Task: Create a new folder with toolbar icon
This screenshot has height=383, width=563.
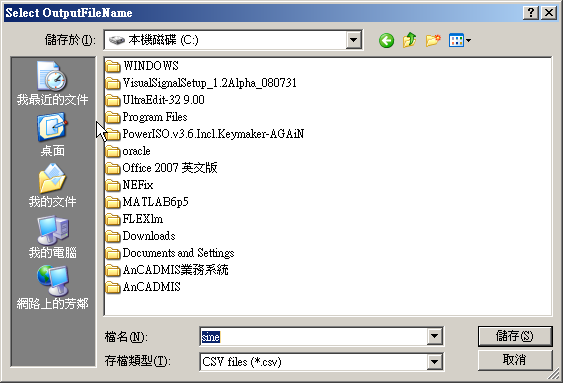Action: [x=433, y=40]
